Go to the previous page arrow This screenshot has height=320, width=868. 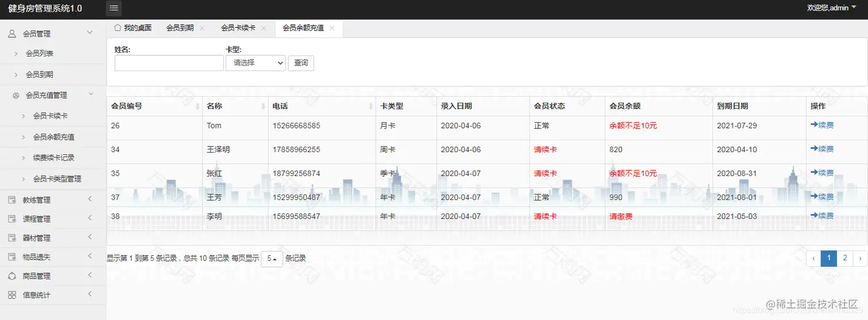[x=813, y=259]
